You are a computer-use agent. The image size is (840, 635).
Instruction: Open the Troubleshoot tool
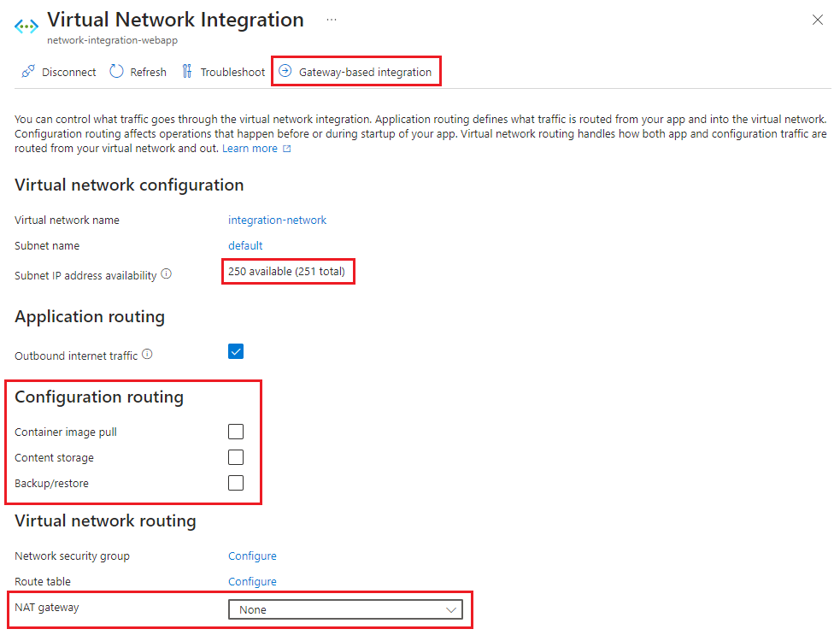pyautogui.click(x=186, y=72)
